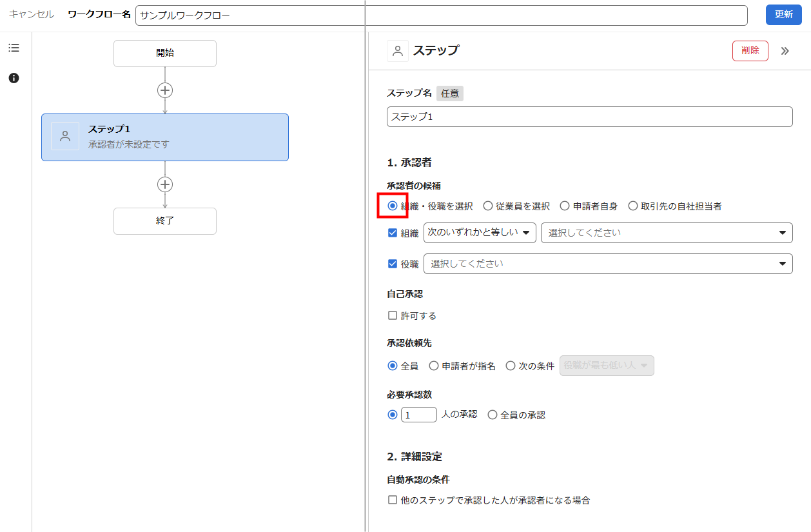The image size is (811, 532).
Task: Uncheck the 組織 checkbox
Action: click(x=393, y=233)
